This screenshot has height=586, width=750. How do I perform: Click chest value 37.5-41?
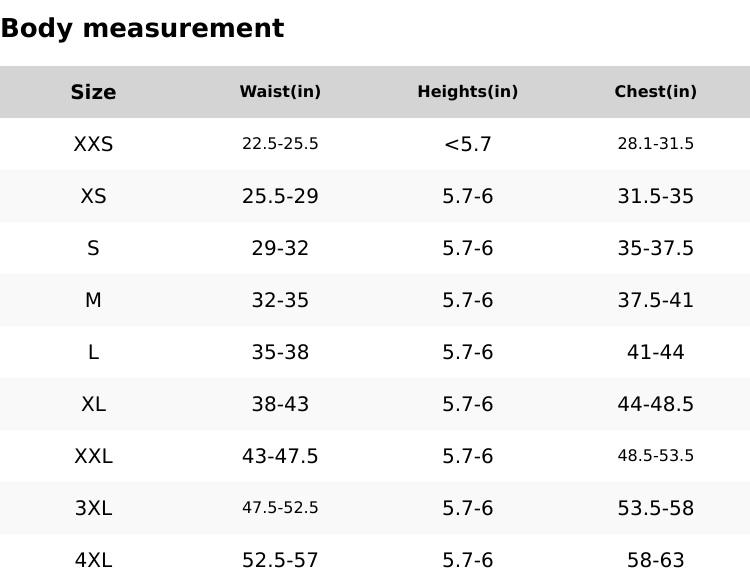pyautogui.click(x=655, y=300)
